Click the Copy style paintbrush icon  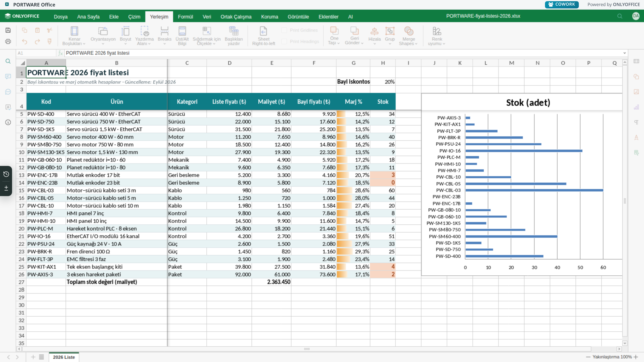pos(50,41)
